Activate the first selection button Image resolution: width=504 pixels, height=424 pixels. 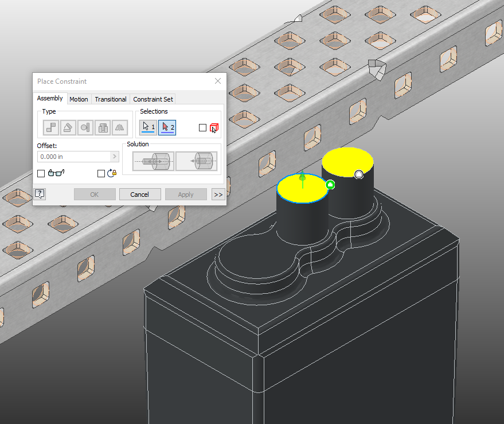(148, 127)
